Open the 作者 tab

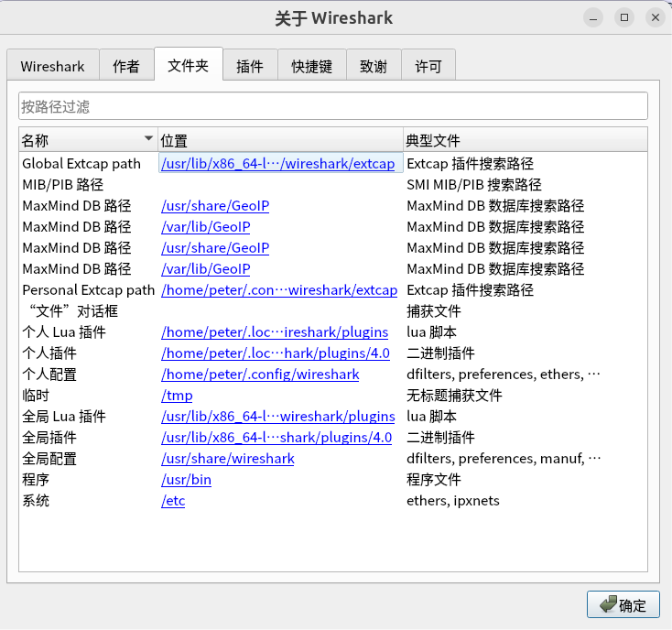point(126,66)
